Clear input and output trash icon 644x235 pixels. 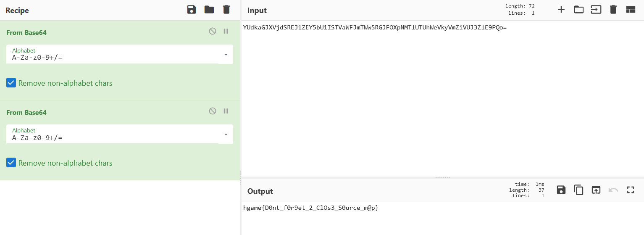pos(613,10)
